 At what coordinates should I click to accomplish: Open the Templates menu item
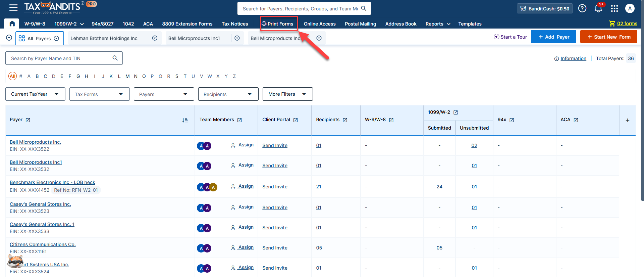click(470, 24)
